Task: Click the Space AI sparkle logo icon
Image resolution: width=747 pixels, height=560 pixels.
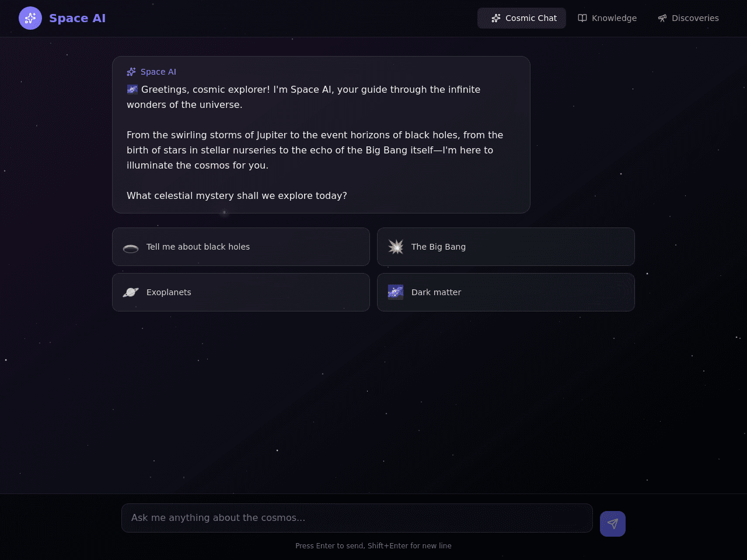Action: (x=30, y=18)
